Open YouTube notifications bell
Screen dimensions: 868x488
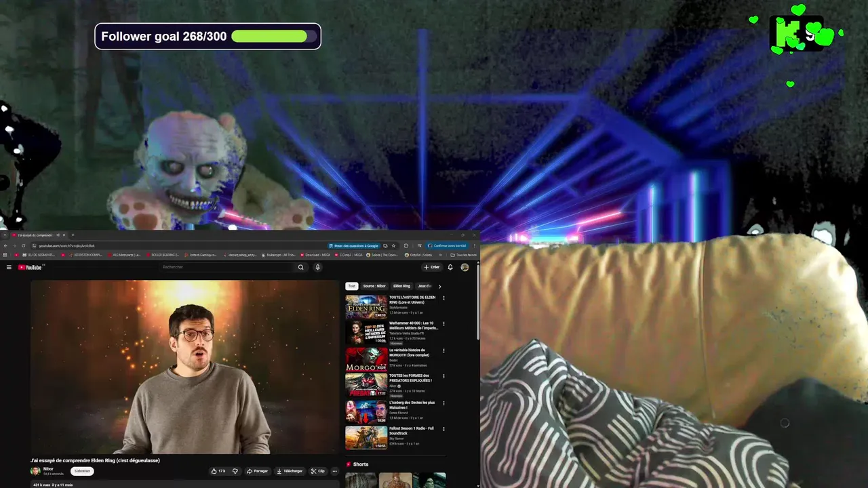(450, 267)
